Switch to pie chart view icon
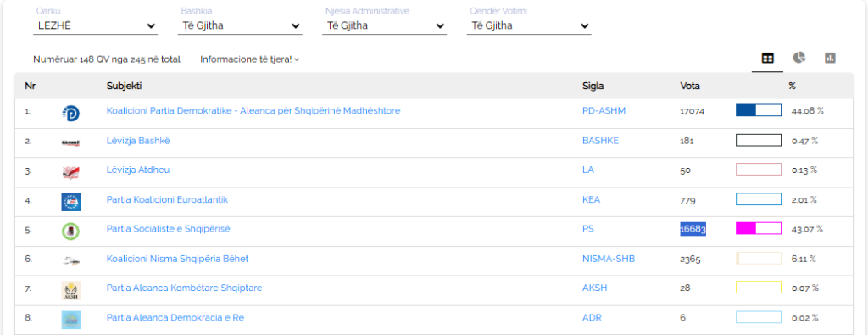The height and width of the screenshot is (335, 868). pos(798,58)
